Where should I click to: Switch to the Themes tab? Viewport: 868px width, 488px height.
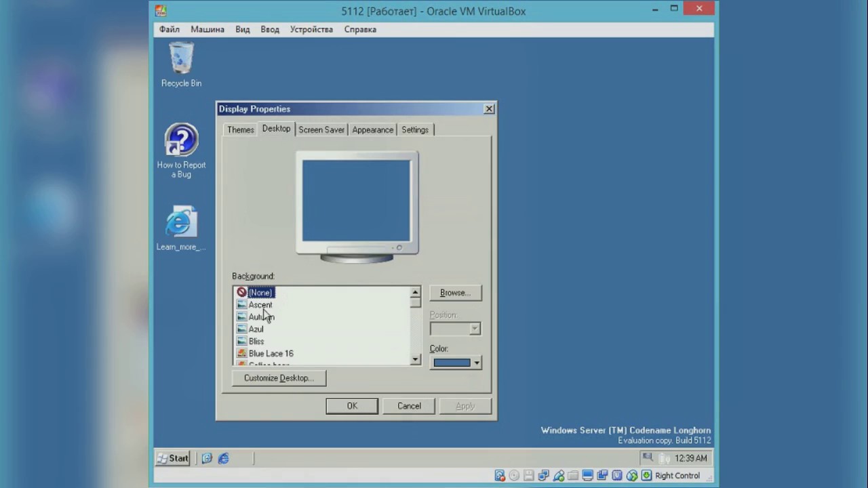pyautogui.click(x=241, y=129)
